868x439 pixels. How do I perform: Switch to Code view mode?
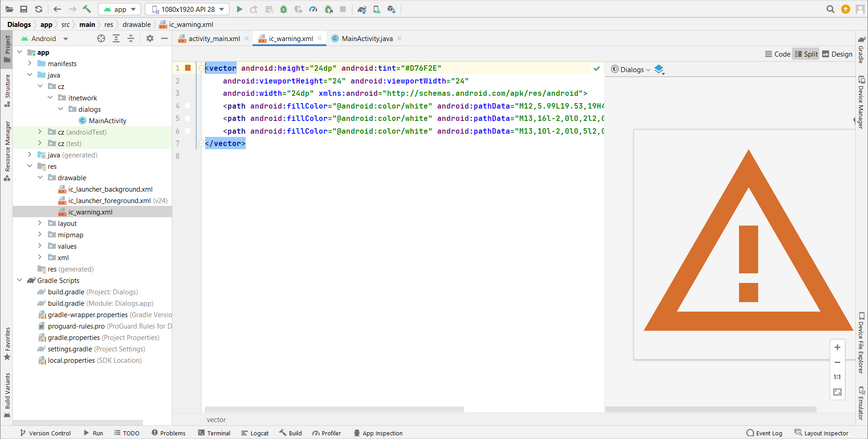click(778, 54)
